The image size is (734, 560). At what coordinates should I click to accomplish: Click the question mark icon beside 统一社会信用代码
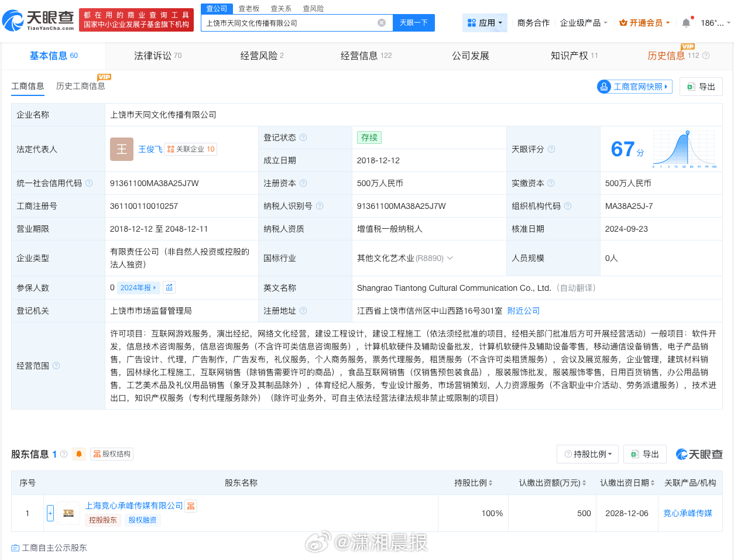pos(89,183)
